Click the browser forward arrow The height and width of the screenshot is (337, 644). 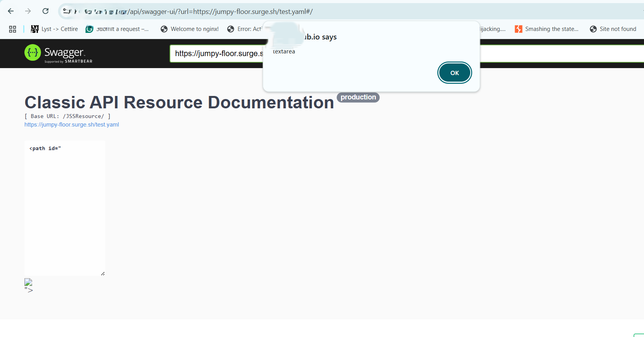pyautogui.click(x=28, y=11)
